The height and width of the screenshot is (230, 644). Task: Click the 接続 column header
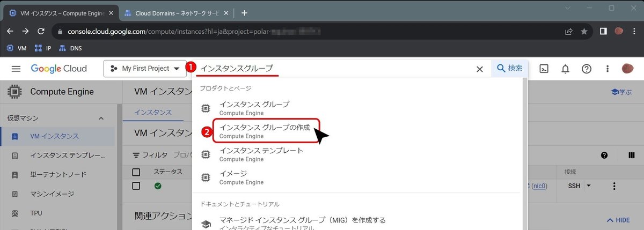570,172
